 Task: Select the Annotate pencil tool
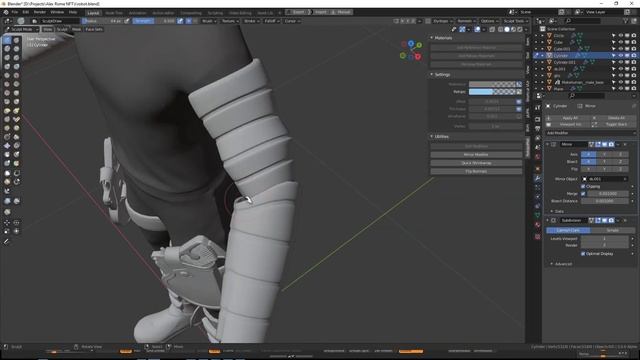tap(7, 242)
